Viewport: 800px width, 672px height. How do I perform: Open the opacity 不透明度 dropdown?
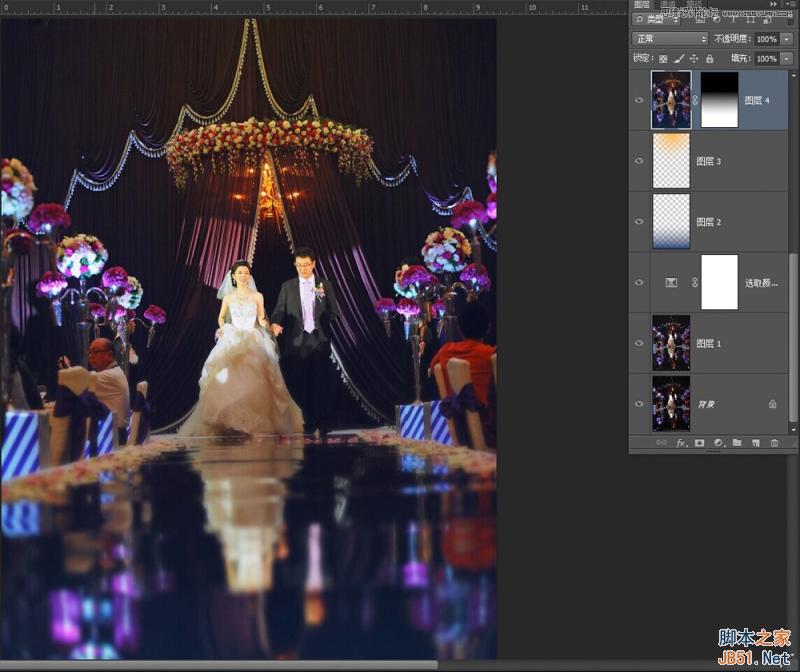coord(784,39)
